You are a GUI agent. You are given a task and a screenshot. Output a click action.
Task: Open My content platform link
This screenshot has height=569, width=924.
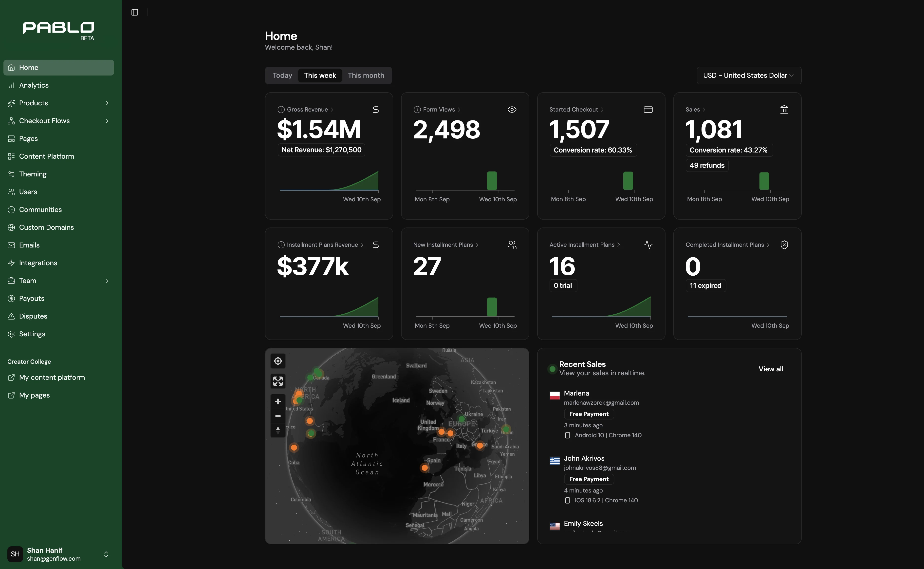click(x=52, y=378)
